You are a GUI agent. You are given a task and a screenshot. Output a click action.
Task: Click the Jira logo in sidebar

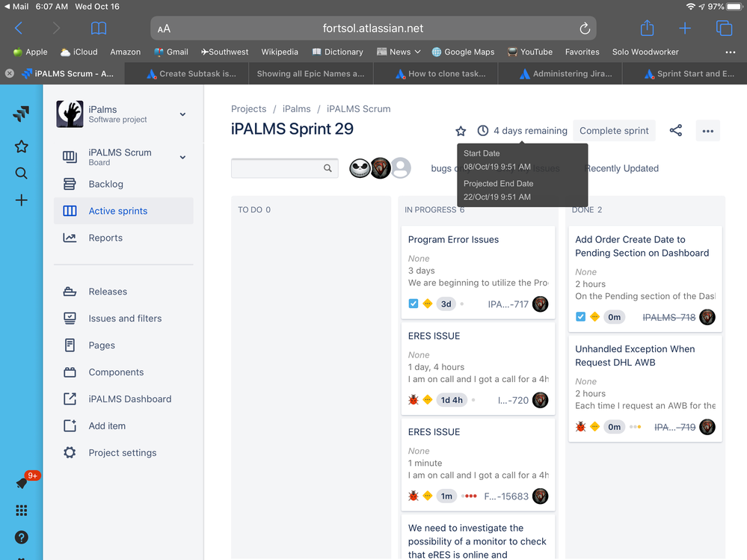[21, 114]
